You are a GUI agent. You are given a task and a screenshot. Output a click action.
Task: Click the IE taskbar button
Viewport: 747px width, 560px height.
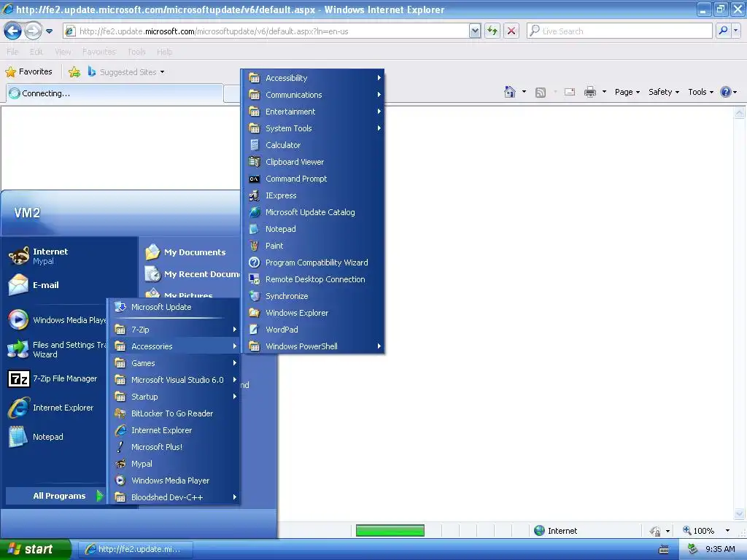click(x=135, y=549)
